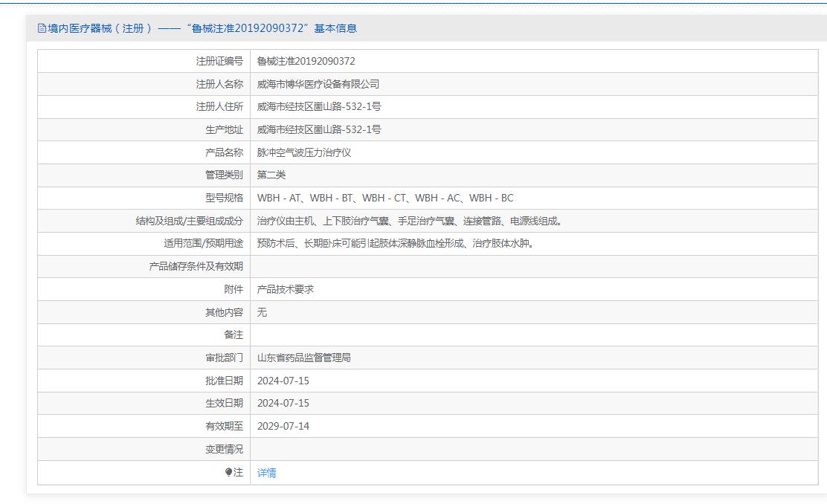The image size is (827, 504).
Task: Click the 产品名称 label
Action: coord(224,153)
